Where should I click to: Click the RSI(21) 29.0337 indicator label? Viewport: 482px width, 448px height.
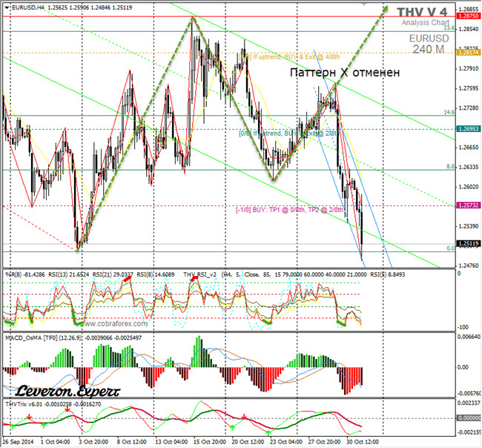point(113,274)
